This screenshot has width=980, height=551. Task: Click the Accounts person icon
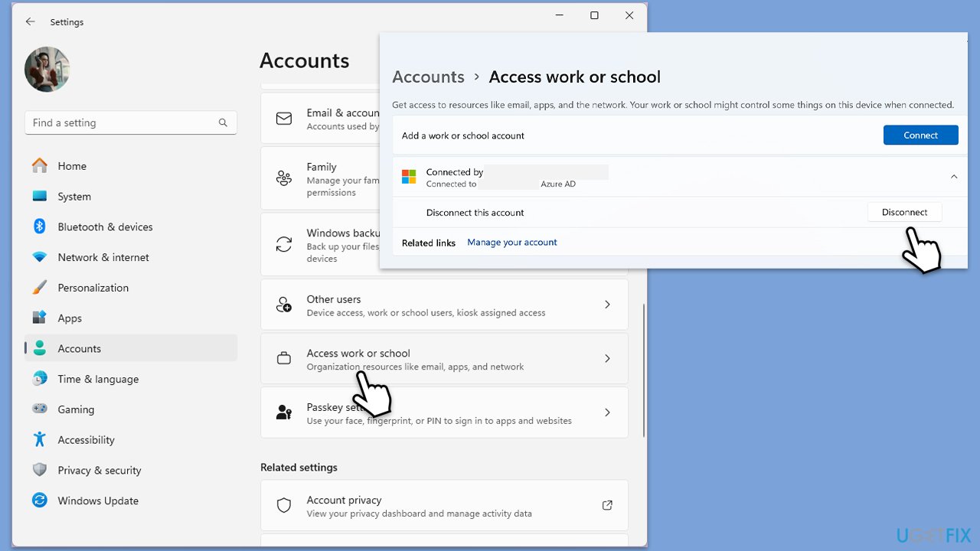point(40,348)
